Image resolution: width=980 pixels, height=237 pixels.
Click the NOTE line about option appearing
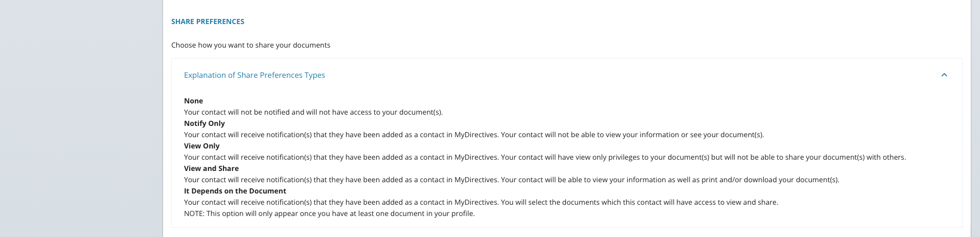[x=329, y=213]
